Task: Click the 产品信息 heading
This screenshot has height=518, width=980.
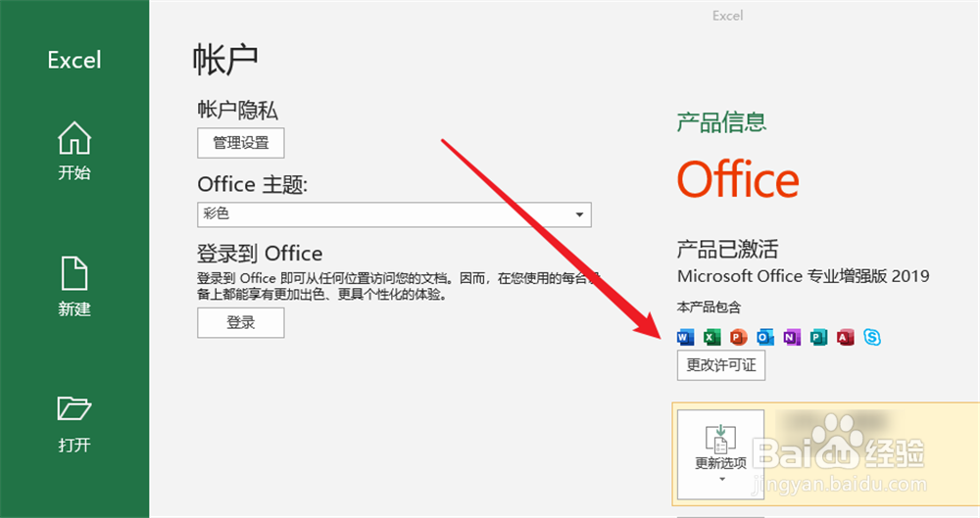Action: pyautogui.click(x=722, y=121)
